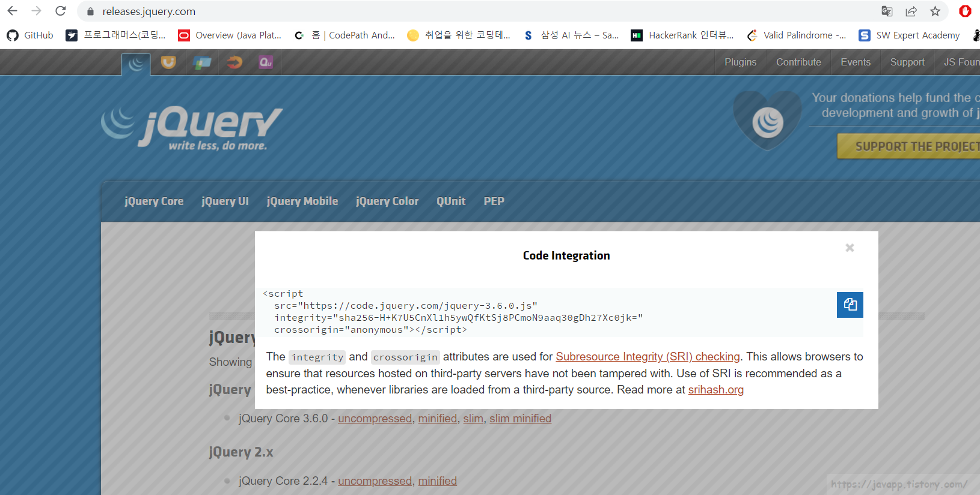The height and width of the screenshot is (495, 980).
Task: Click the jQuery write less logo
Action: click(192, 127)
